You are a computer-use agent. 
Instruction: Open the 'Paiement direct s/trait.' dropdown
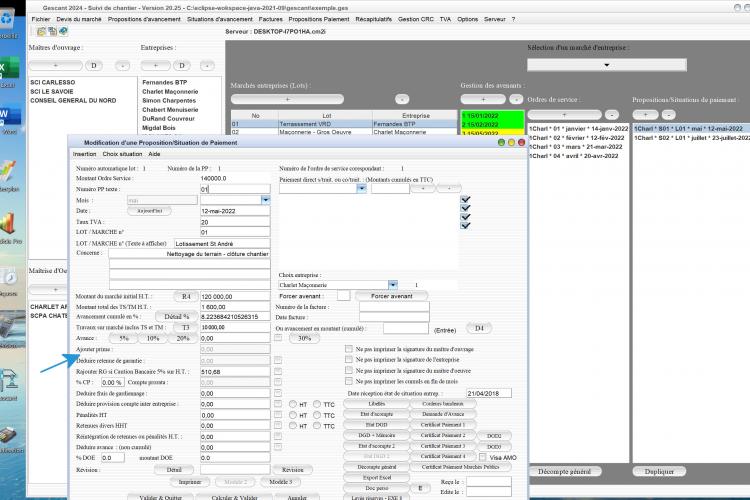point(362,189)
